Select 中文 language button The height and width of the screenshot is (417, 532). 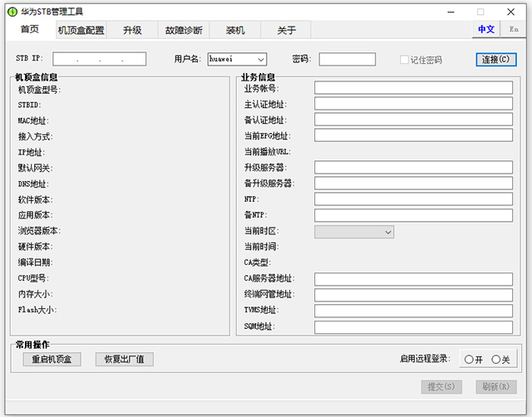pos(485,29)
